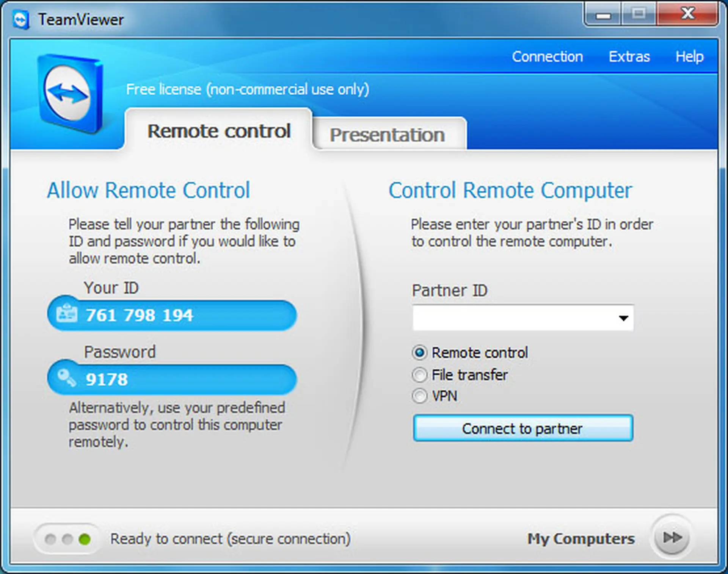The height and width of the screenshot is (574, 728).
Task: Click the Free license notice text
Action: pos(248,90)
